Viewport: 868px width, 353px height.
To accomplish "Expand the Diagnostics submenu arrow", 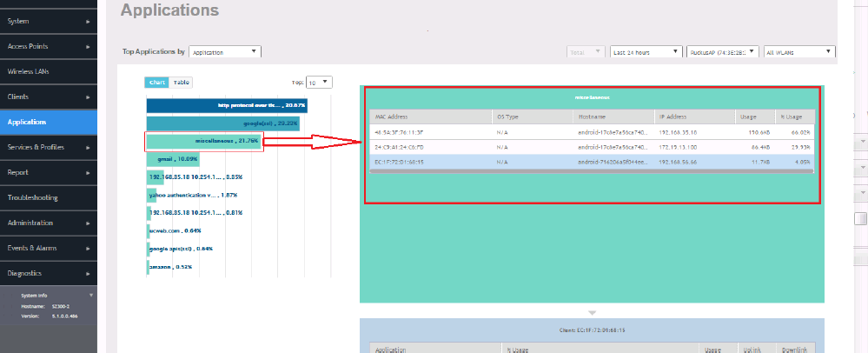I will (x=89, y=274).
